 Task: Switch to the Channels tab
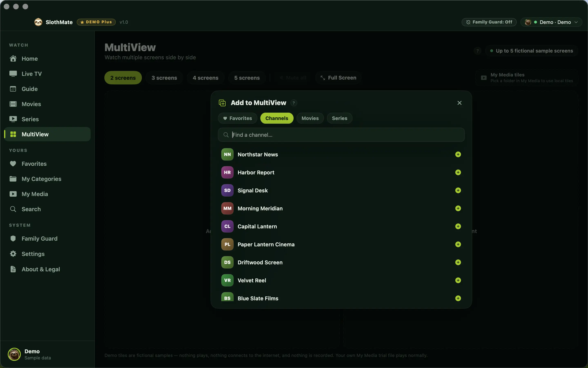point(277,118)
